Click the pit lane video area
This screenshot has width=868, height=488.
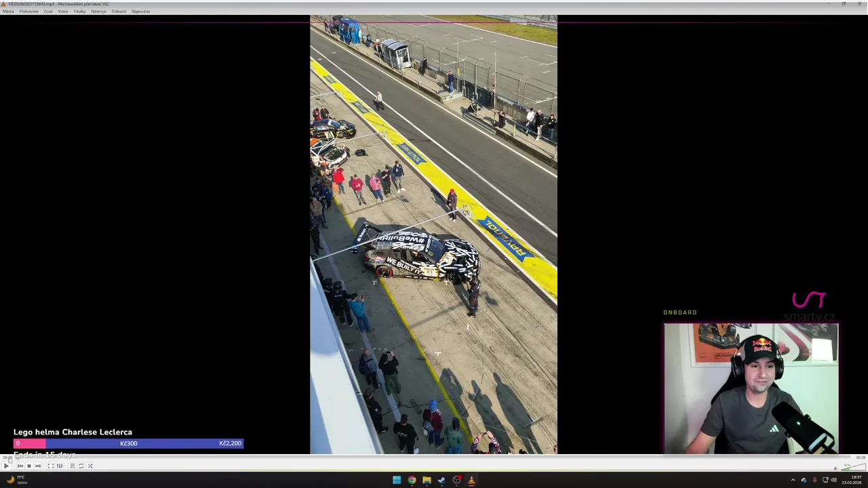433,235
